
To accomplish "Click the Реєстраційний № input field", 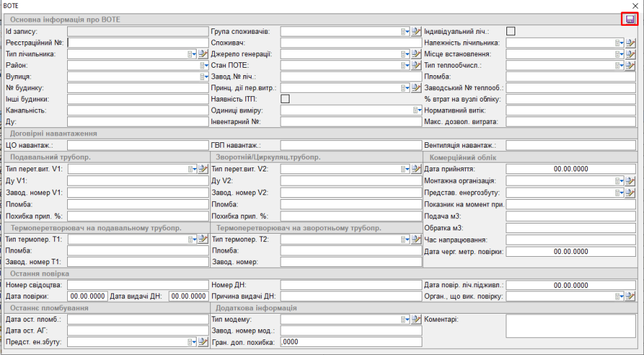I will 138,43.
